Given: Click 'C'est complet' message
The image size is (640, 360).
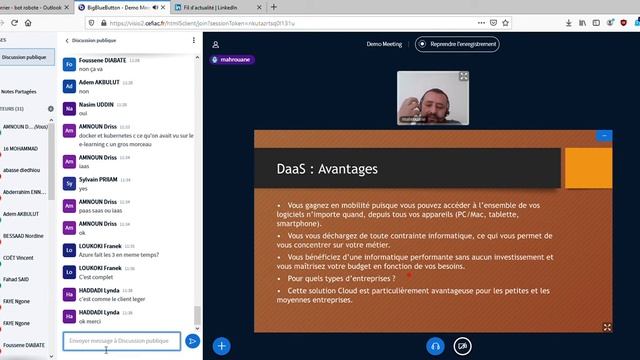Looking at the screenshot, I should 96,277.
